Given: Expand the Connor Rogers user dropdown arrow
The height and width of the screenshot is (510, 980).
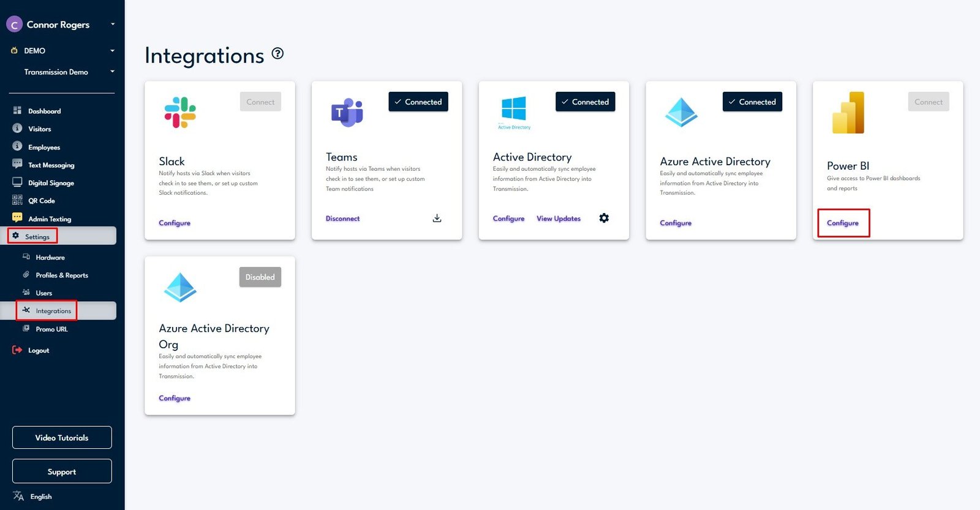Looking at the screenshot, I should point(113,24).
